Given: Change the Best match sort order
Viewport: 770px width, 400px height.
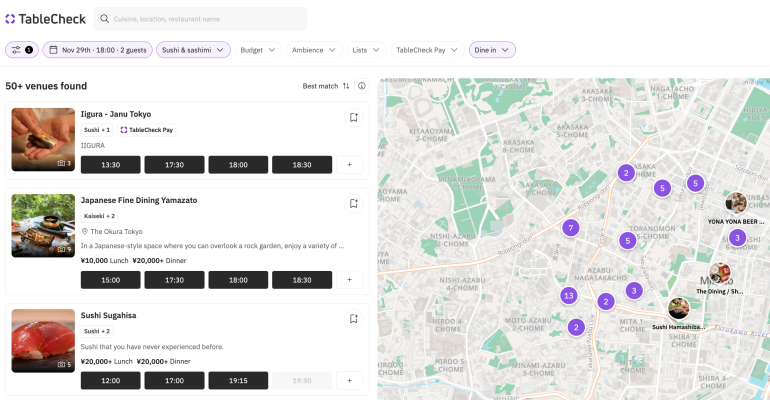Looking at the screenshot, I should (326, 86).
